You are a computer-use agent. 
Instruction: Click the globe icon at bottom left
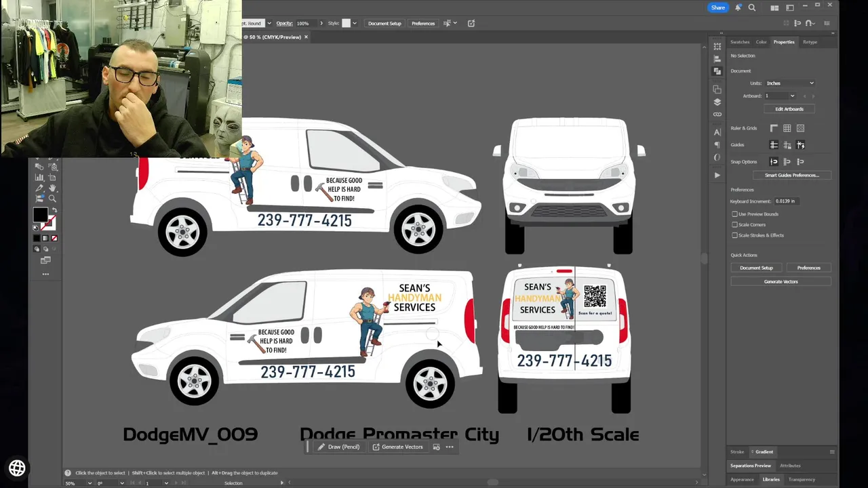[17, 468]
